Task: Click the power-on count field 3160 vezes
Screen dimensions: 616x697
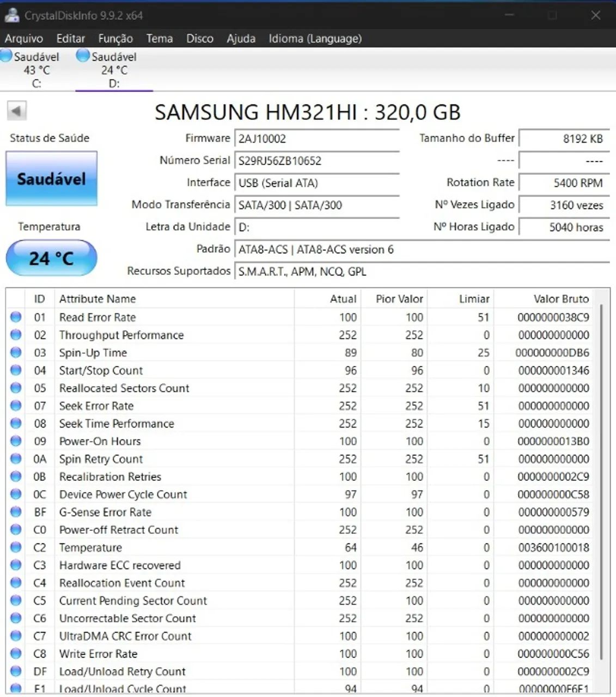Action: click(564, 205)
